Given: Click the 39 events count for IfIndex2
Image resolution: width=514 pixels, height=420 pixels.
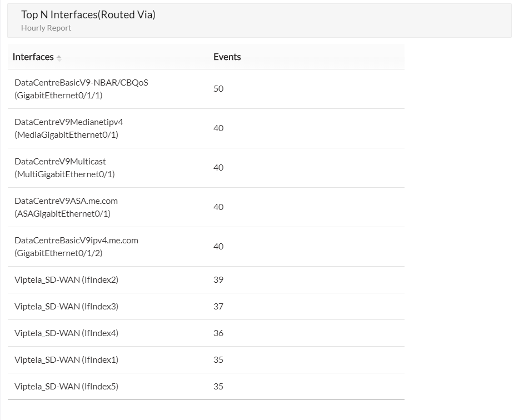Looking at the screenshot, I should [x=218, y=279].
